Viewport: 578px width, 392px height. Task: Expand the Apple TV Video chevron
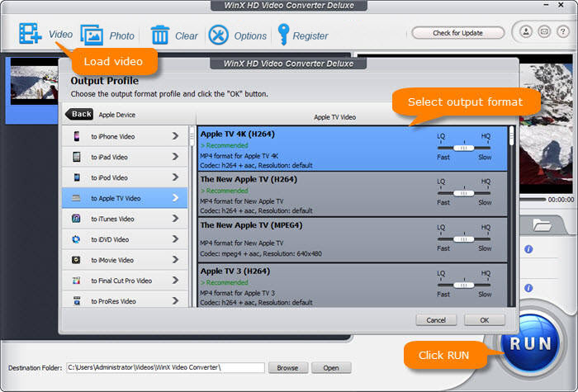coord(175,198)
